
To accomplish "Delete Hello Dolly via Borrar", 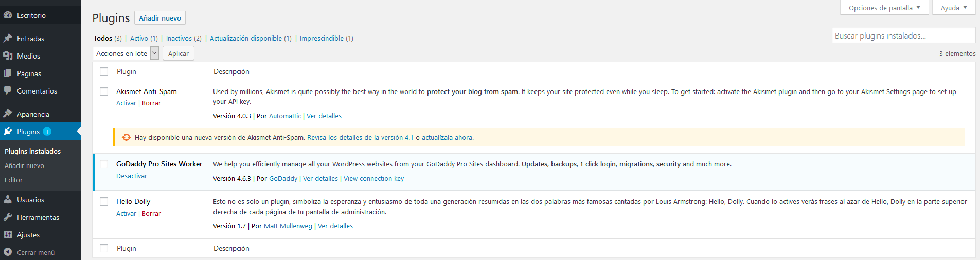I will coord(151,213).
